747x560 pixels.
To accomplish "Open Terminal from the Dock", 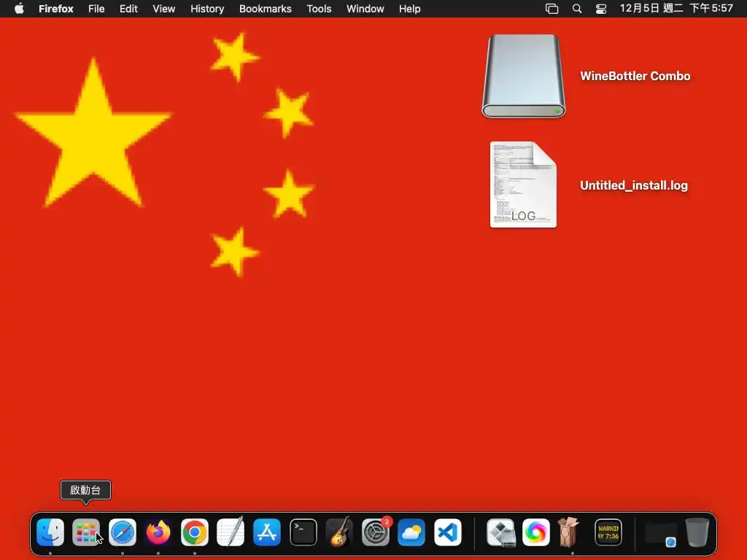I will point(303,532).
